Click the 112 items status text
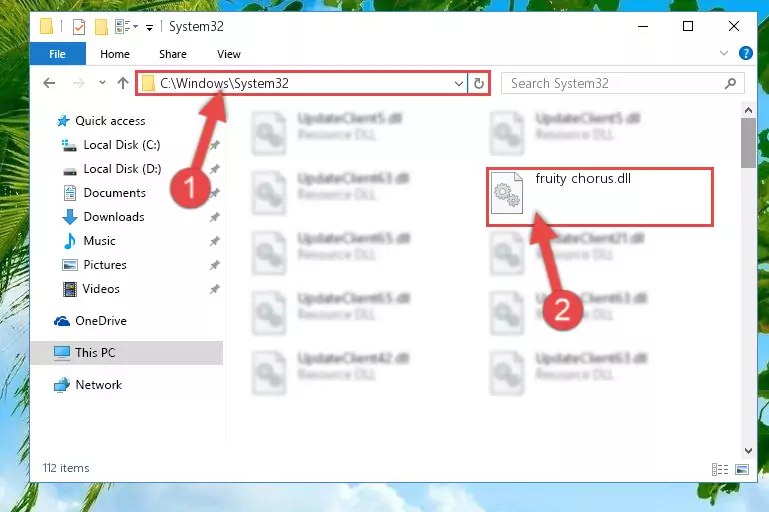The width and height of the screenshot is (769, 512). tap(66, 468)
